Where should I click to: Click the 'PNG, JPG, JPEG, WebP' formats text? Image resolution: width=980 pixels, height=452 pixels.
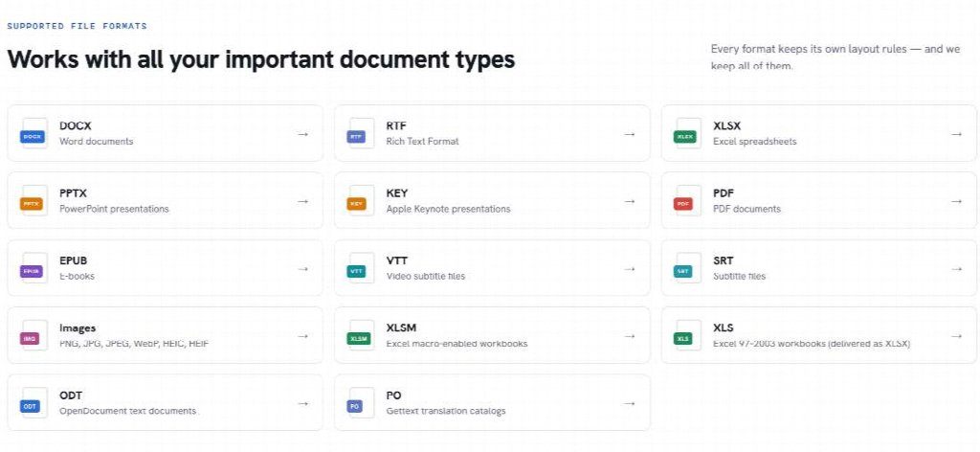[134, 344]
